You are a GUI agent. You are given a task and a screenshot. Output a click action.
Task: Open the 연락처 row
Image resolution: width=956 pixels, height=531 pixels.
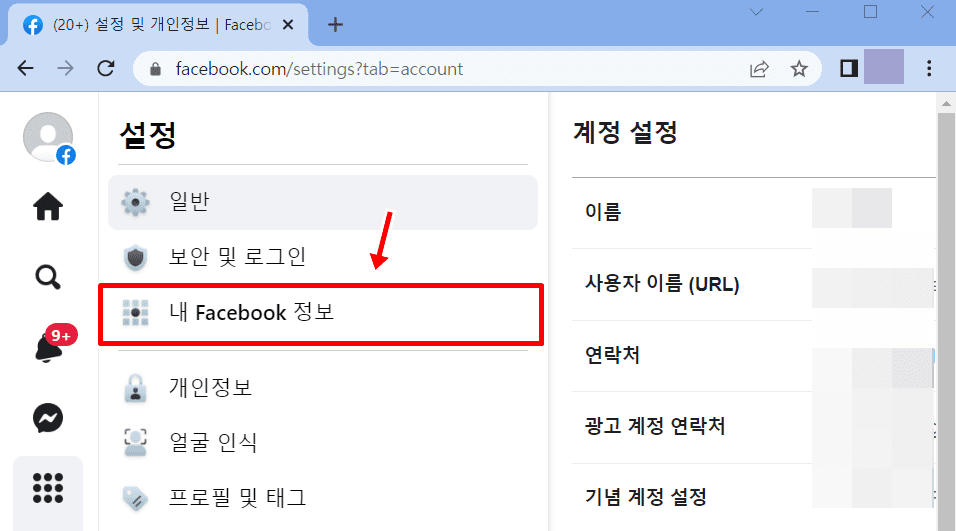[754, 356]
